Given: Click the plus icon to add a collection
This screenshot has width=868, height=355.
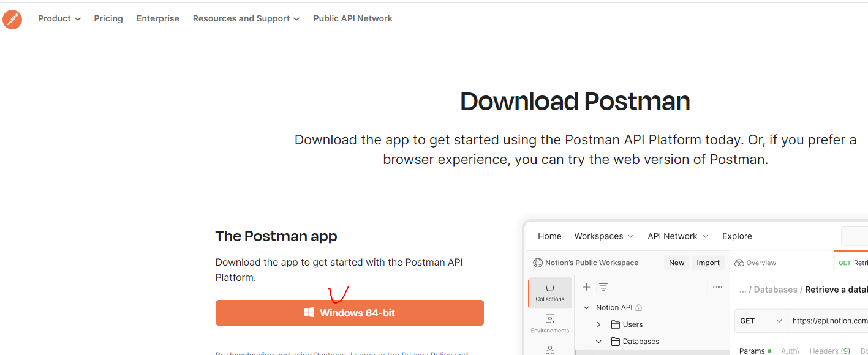Looking at the screenshot, I should (x=586, y=287).
